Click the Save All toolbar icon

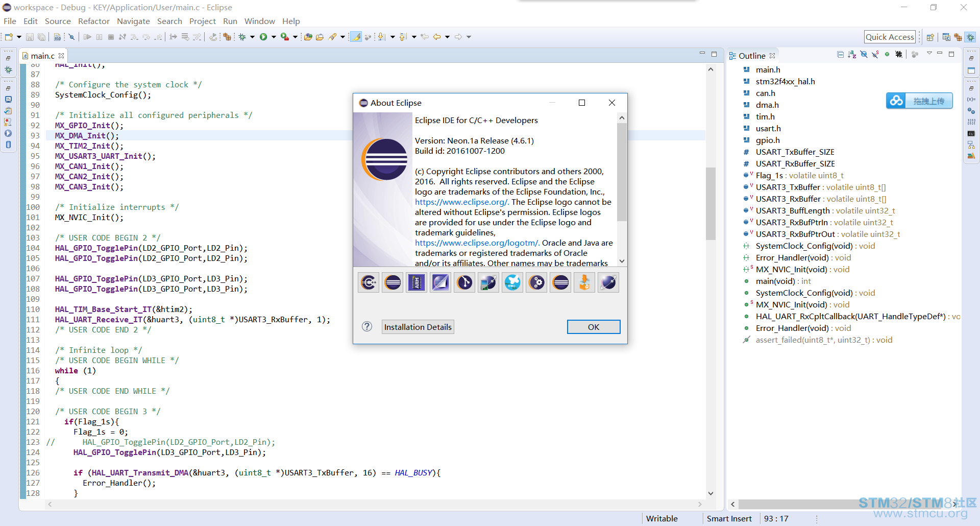(41, 37)
